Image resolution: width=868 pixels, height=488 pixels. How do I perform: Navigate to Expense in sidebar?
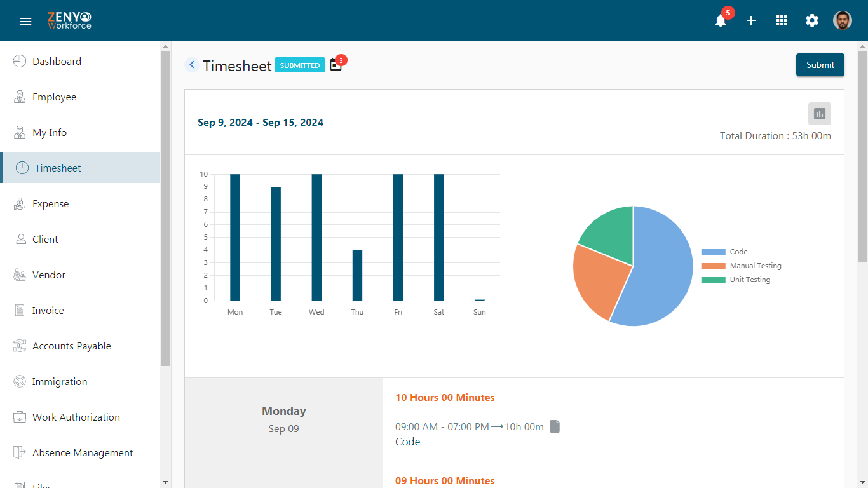coord(80,203)
